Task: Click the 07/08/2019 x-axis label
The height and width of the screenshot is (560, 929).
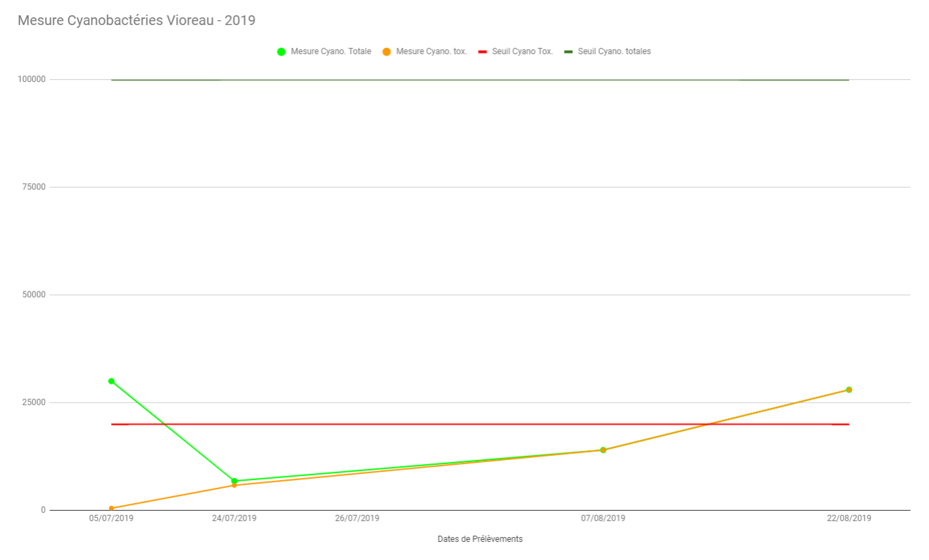Action: click(x=603, y=518)
